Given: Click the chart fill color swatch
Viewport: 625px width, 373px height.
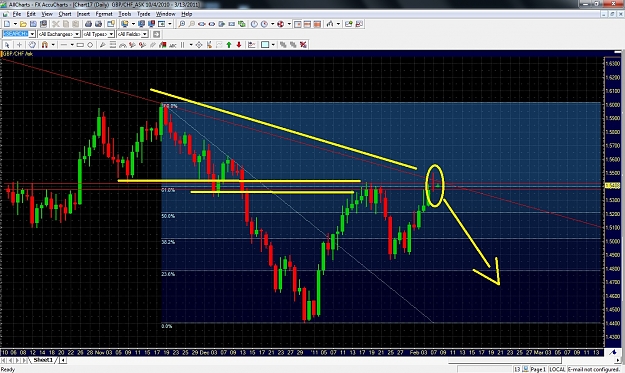Looking at the screenshot, I should click(265, 45).
